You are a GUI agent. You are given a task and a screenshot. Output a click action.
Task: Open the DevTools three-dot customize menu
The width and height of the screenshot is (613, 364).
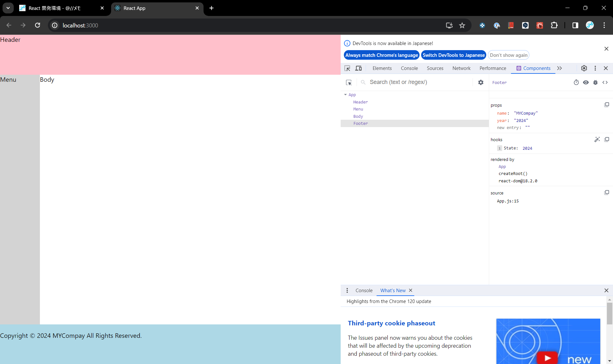tap(595, 68)
